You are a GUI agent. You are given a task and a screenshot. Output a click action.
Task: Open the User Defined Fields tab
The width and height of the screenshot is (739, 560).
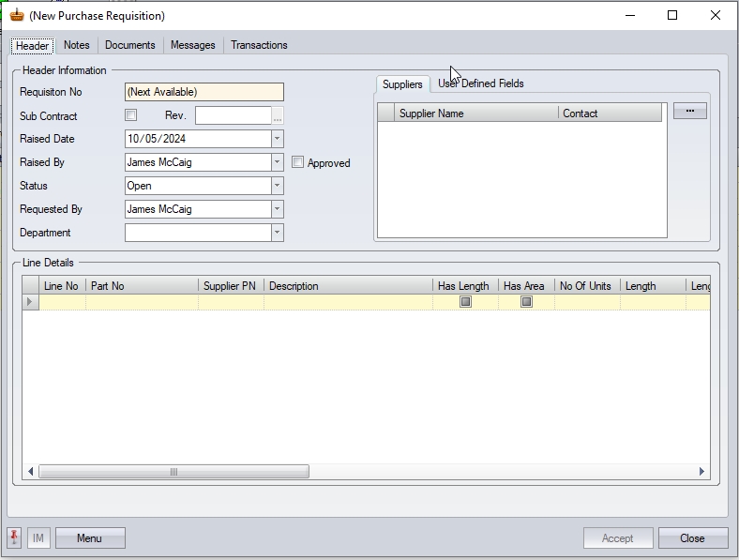pyautogui.click(x=481, y=83)
